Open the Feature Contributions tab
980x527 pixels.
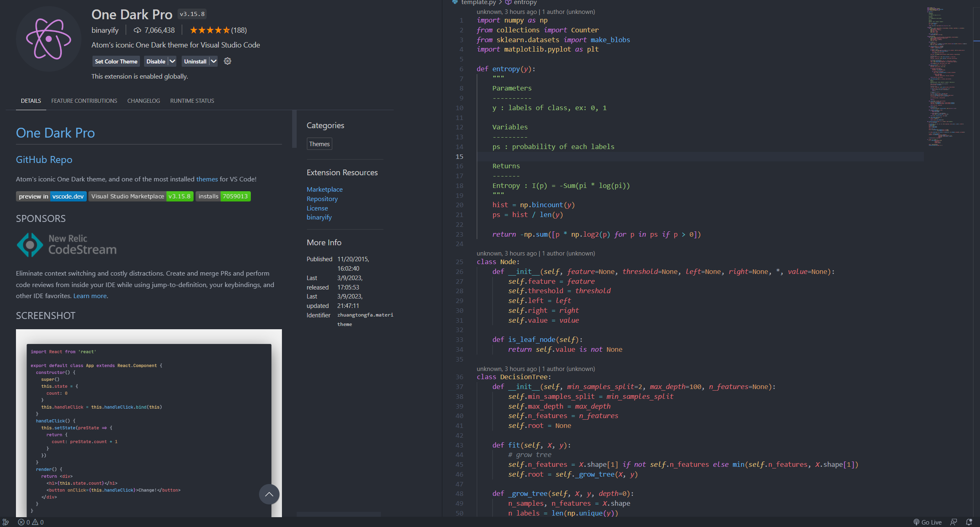click(x=84, y=101)
